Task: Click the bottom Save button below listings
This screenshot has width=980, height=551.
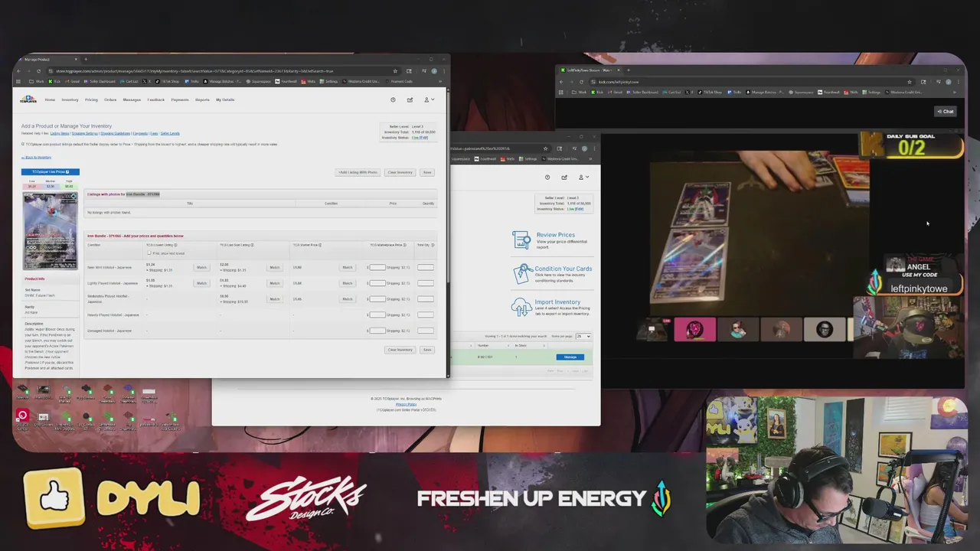Action: click(427, 350)
